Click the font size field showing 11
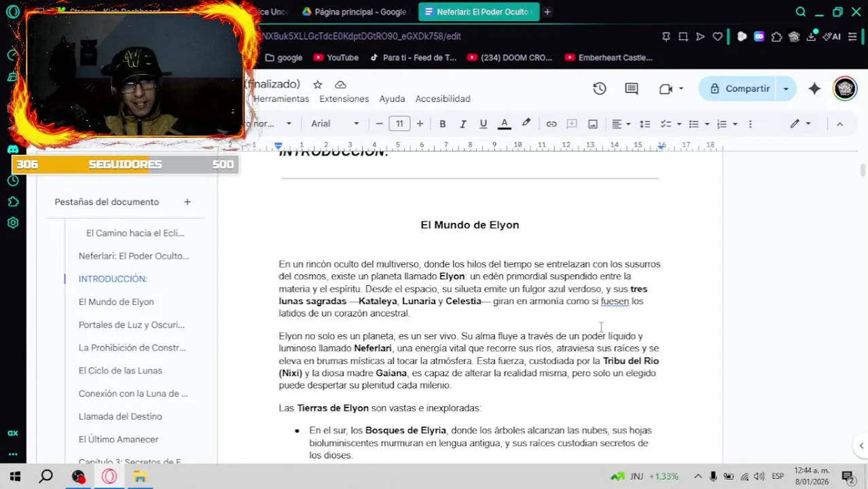868x489 pixels. click(399, 124)
